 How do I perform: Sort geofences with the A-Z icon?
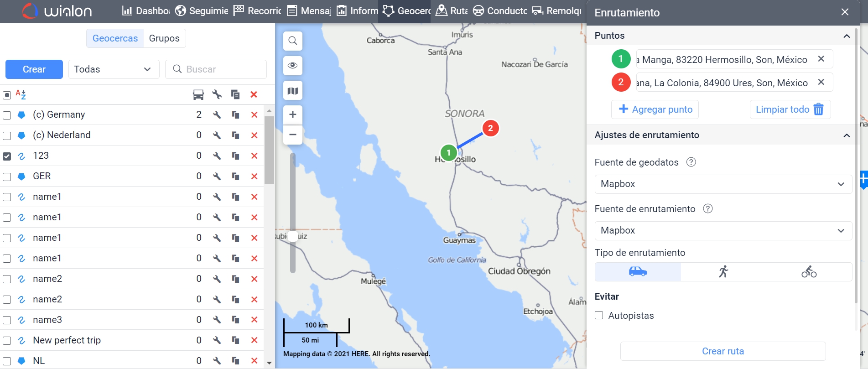(21, 94)
